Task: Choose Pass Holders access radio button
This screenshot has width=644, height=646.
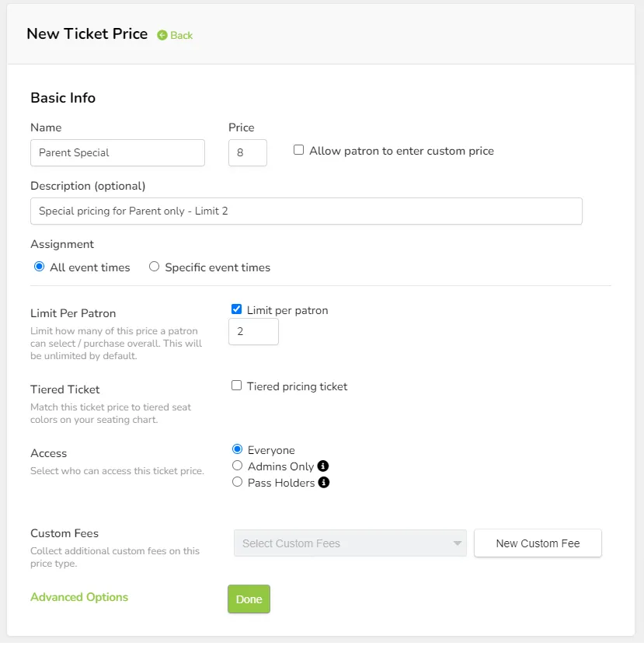Action: click(x=237, y=482)
